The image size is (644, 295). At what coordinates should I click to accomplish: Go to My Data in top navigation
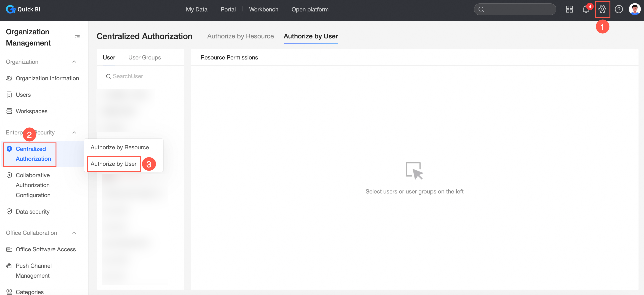[x=197, y=9]
